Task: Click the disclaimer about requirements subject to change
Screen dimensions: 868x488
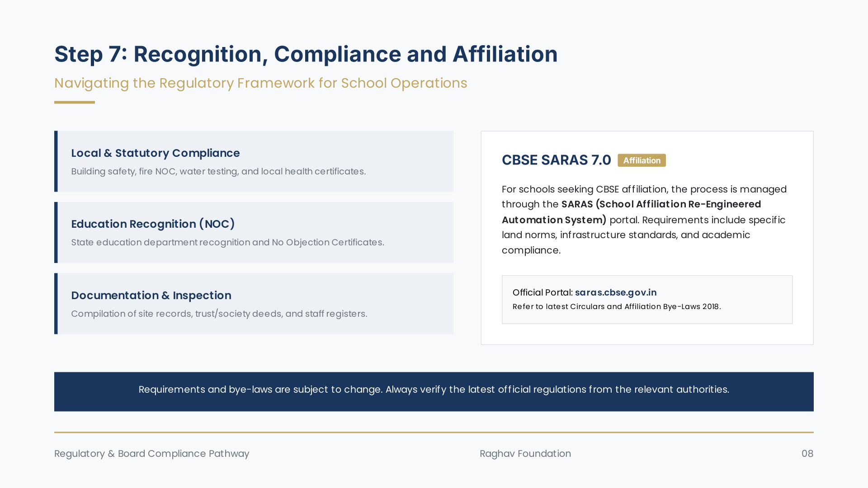Action: click(434, 389)
